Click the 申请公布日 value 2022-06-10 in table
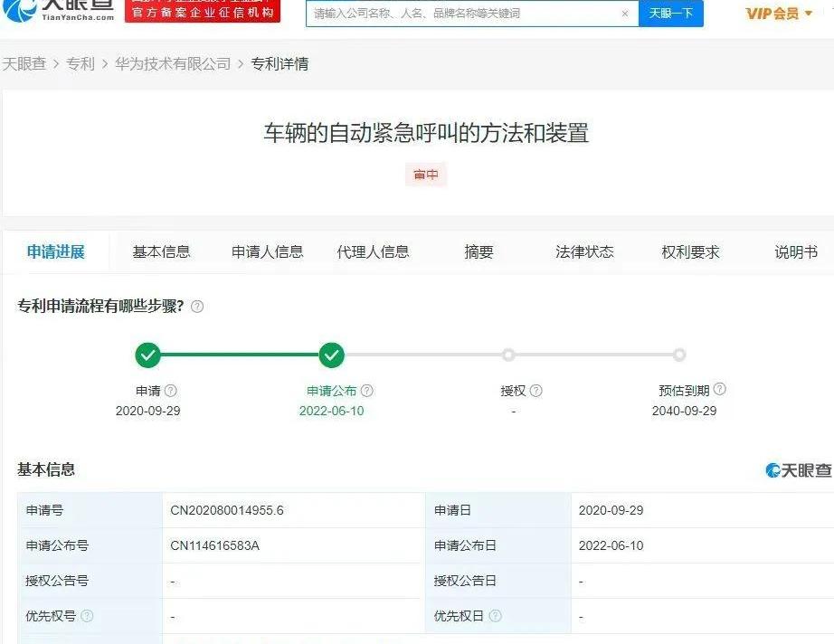834x644 pixels. (611, 545)
